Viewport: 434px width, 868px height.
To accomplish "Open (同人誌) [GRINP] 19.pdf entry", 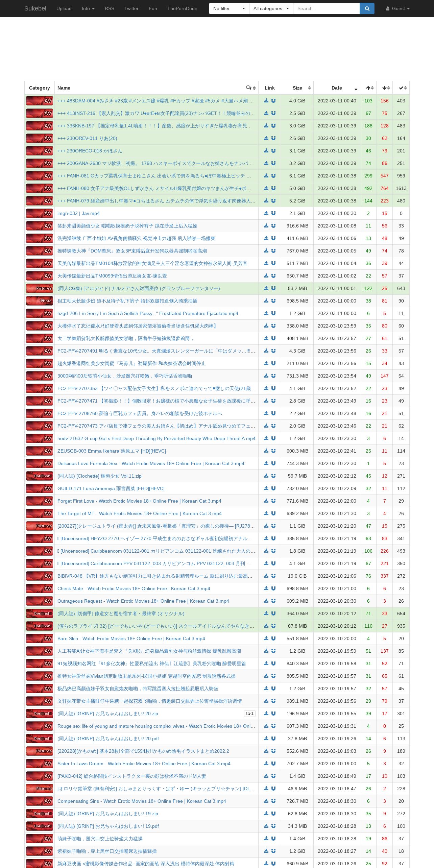I will 108,826.
